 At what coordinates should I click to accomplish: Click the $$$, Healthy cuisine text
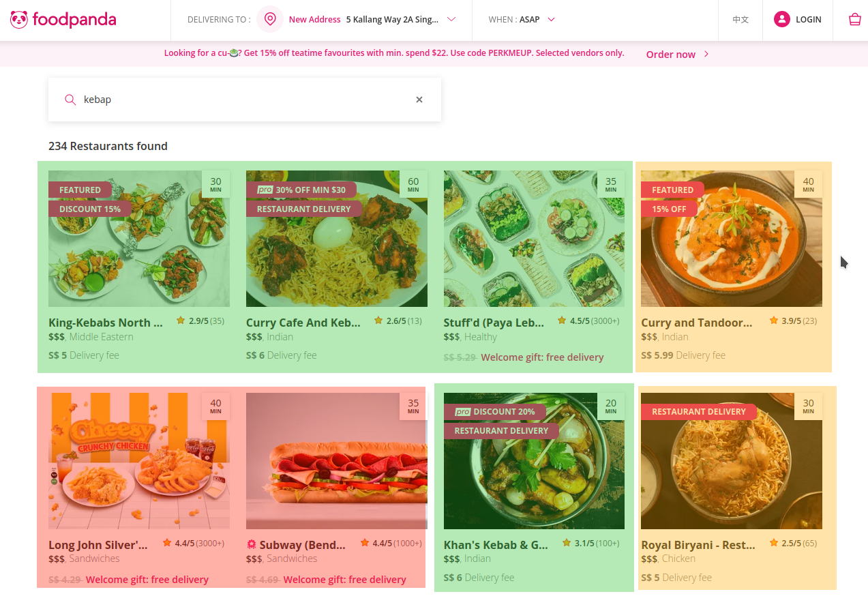pyautogui.click(x=470, y=337)
